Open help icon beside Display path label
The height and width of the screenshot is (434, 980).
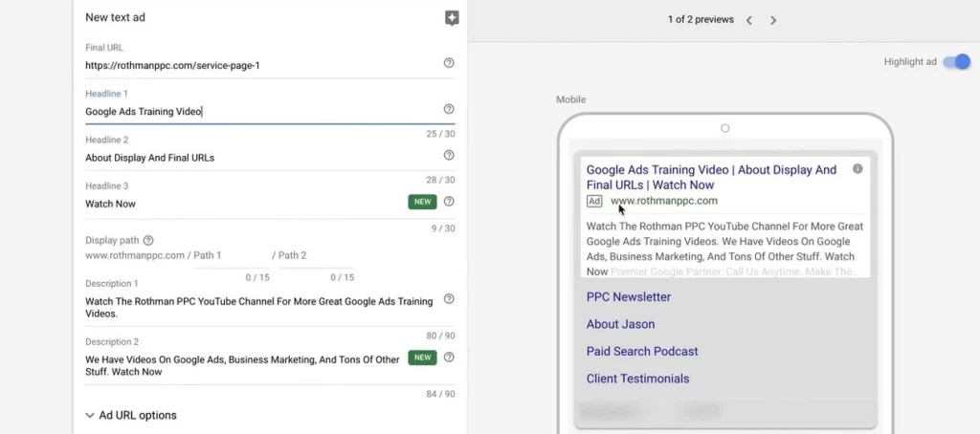(x=148, y=240)
